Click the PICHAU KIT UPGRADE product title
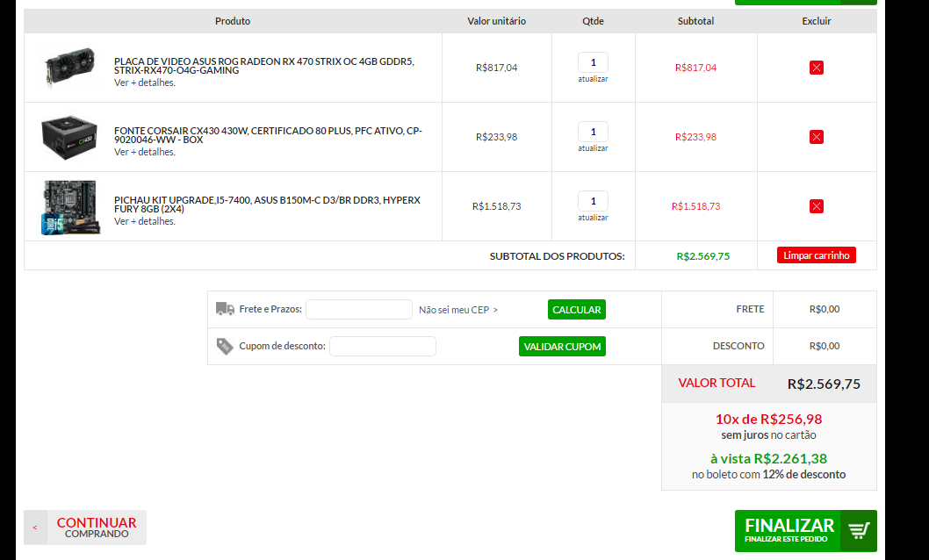 (x=267, y=205)
